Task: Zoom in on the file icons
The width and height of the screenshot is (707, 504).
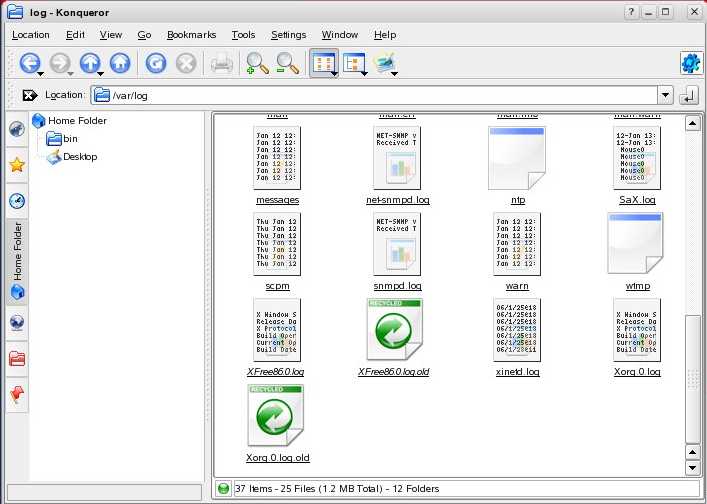Action: click(x=257, y=63)
